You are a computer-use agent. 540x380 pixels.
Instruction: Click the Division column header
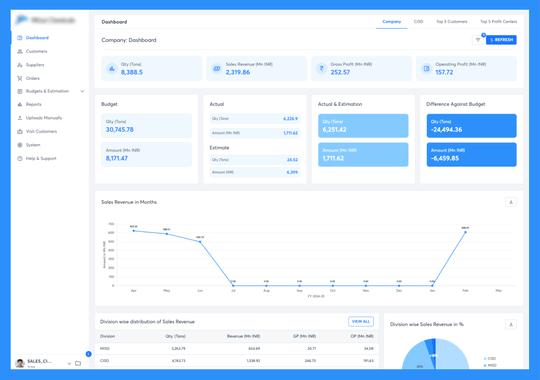pos(107,336)
